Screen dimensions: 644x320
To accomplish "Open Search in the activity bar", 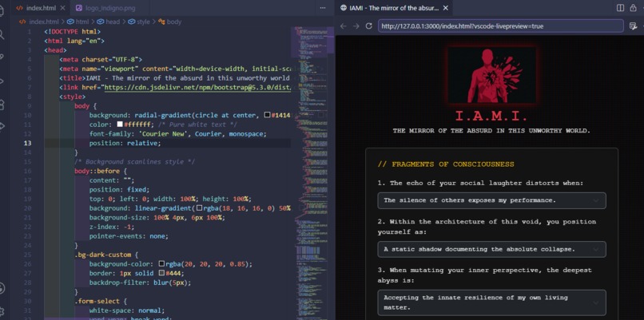I will pos(2,34).
